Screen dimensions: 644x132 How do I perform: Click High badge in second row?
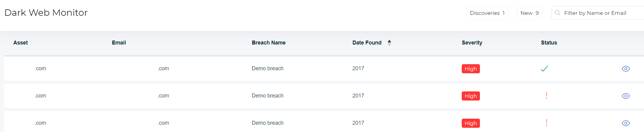coord(471,96)
